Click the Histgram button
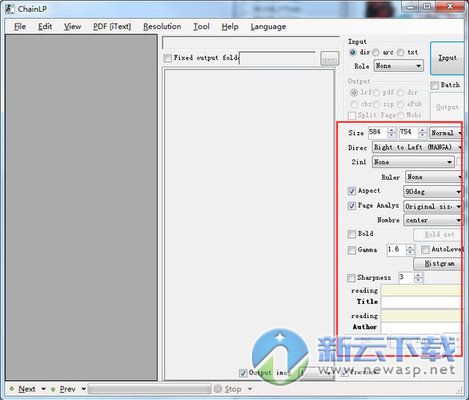Screen dimensions: 469x400 438,264
